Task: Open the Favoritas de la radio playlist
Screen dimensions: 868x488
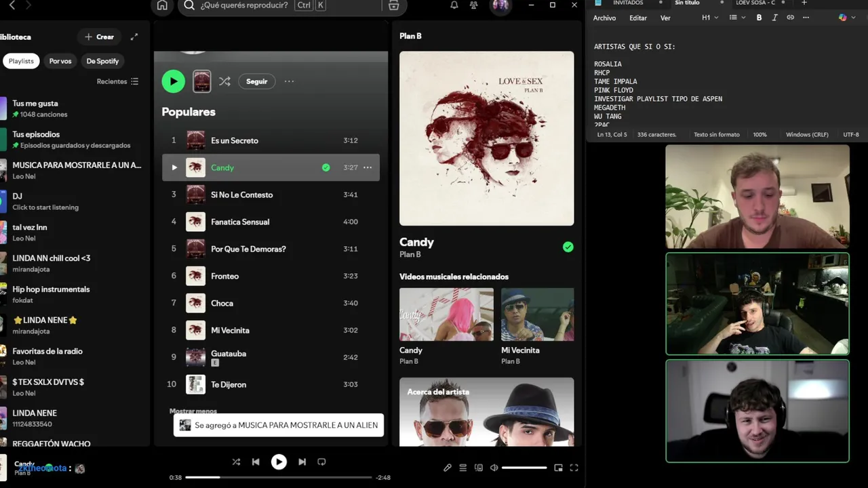Action: coord(75,356)
